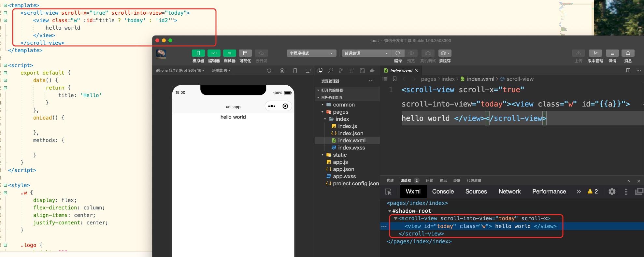The width and height of the screenshot is (644, 257).
Task: Toggle the 可视化 visual panel button
Action: point(245,53)
